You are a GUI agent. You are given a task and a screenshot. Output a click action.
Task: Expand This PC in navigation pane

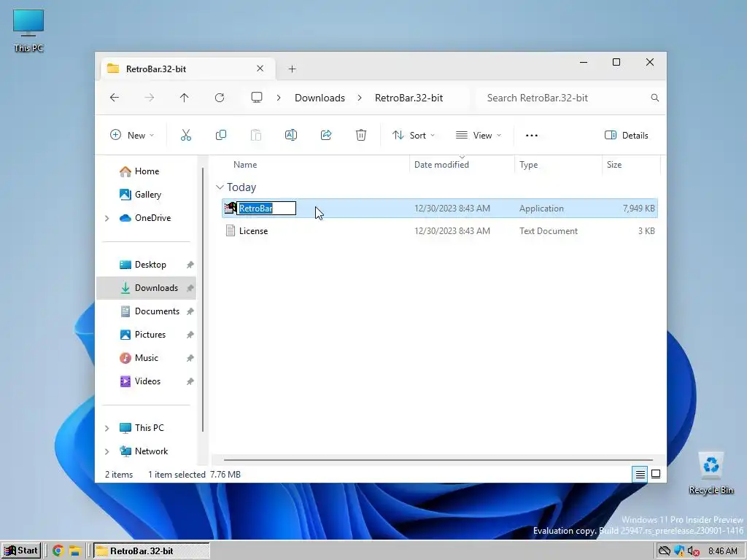pos(107,428)
